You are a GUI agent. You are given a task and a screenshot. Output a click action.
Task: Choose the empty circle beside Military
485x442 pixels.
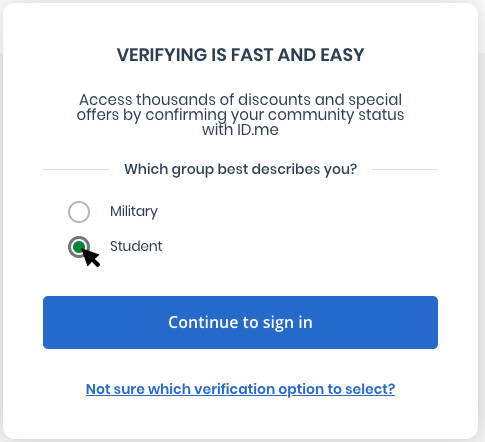pos(79,212)
